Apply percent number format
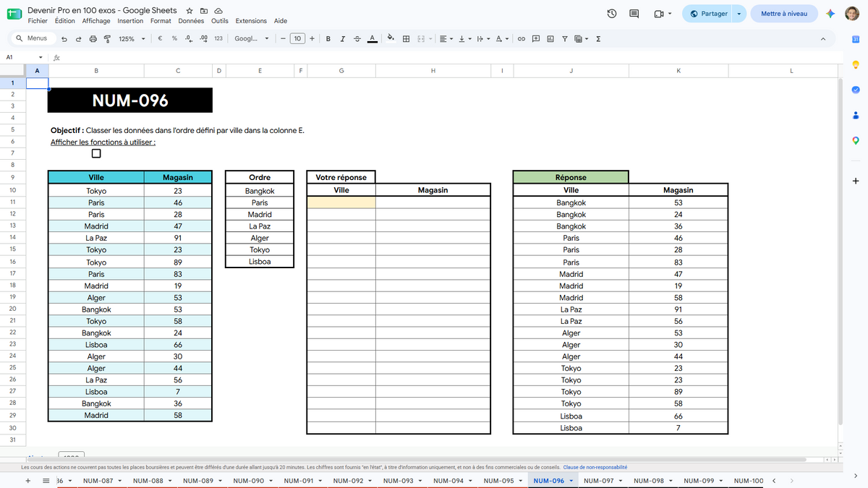The image size is (868, 488). point(174,39)
